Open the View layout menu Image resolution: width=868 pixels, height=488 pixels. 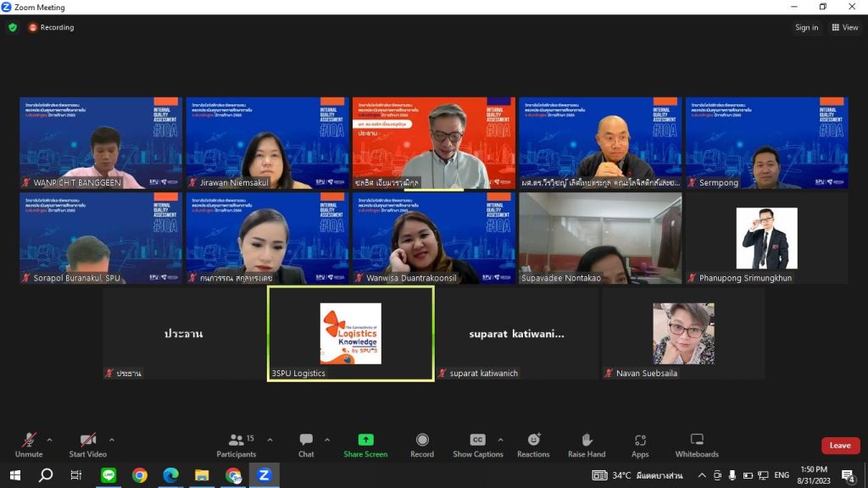click(845, 27)
